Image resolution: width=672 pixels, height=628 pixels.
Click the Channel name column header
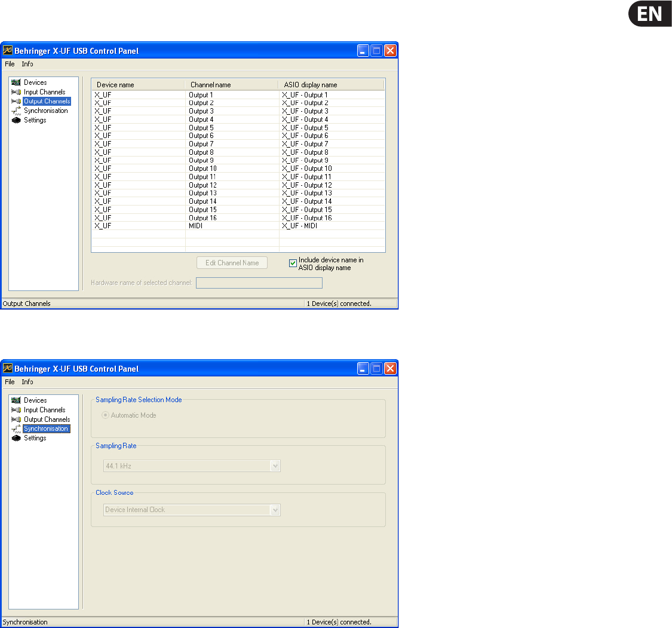tap(231, 85)
